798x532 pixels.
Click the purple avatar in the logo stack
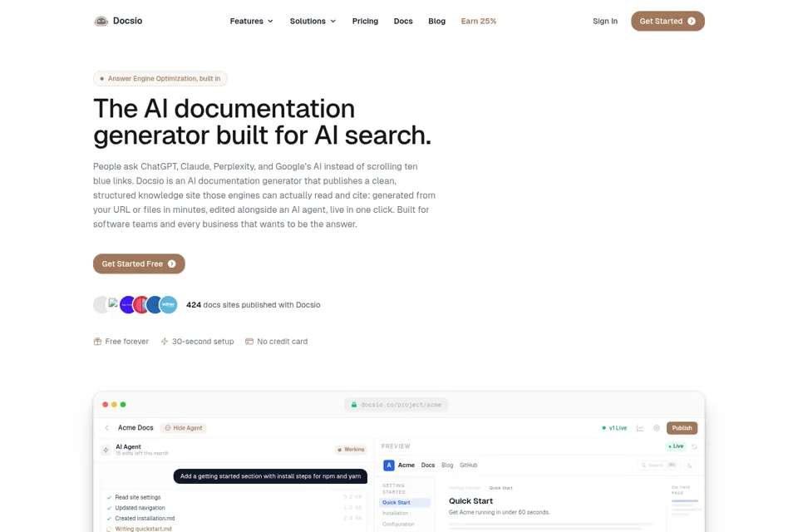tap(127, 304)
